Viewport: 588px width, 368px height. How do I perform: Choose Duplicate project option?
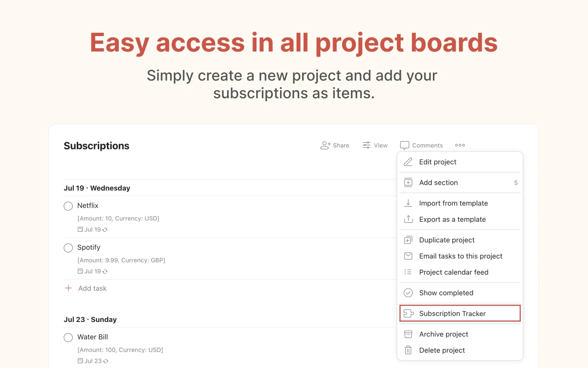click(447, 240)
